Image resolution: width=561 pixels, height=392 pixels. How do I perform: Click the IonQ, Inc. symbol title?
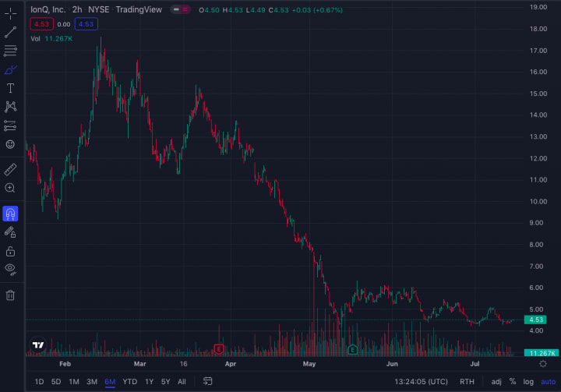[x=48, y=9]
